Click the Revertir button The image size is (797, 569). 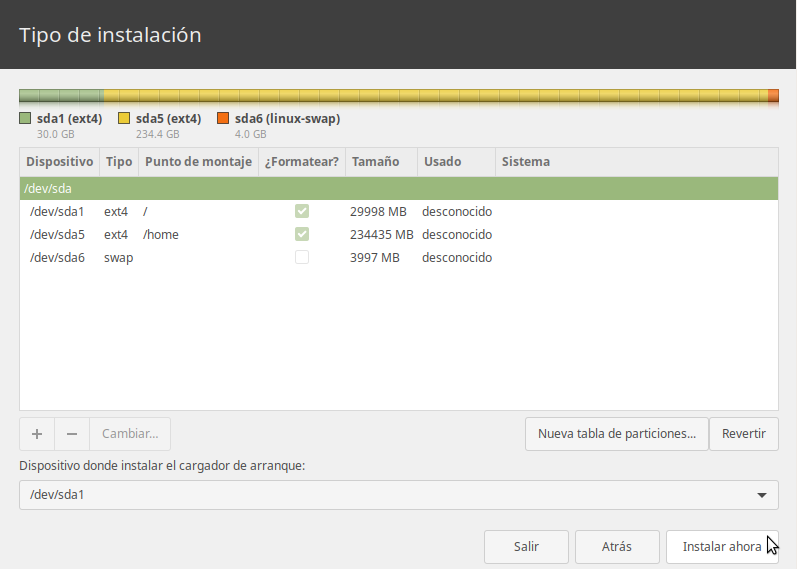[743, 434]
